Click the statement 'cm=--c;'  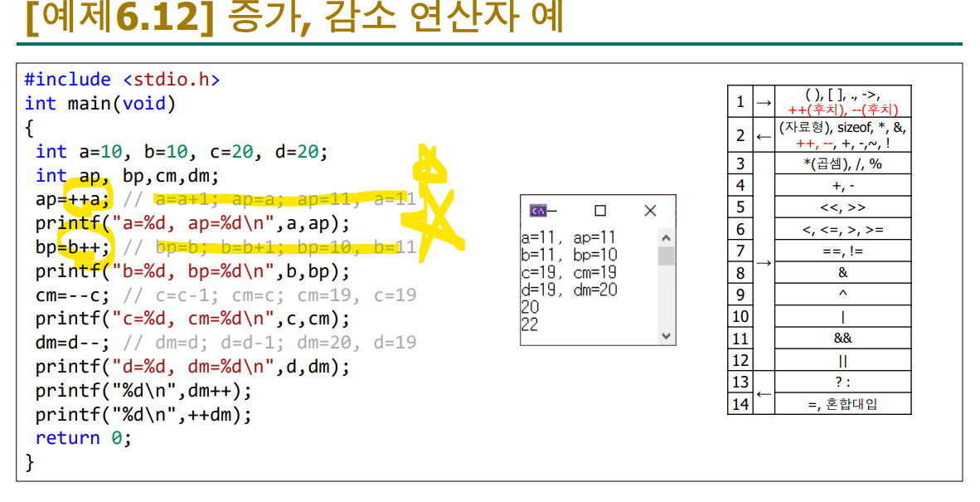(x=72, y=295)
